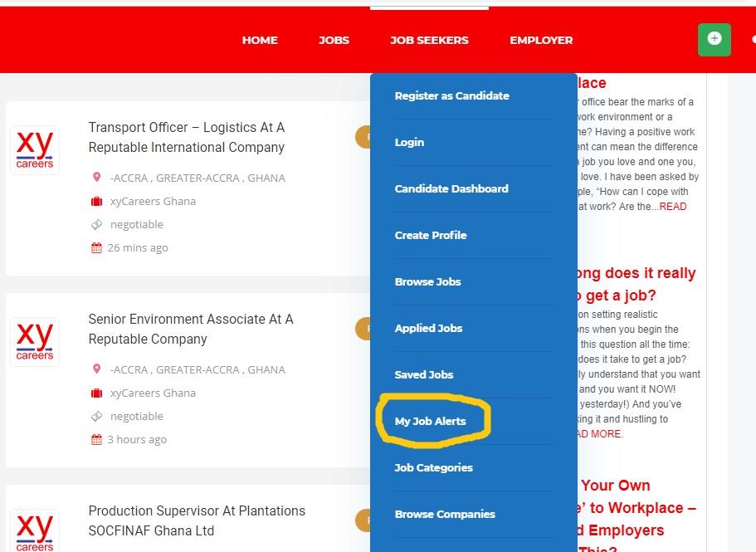Open Production Supervisor At Plantations SOCFINAF job
Screen dimensions: 756x552
click(x=197, y=520)
